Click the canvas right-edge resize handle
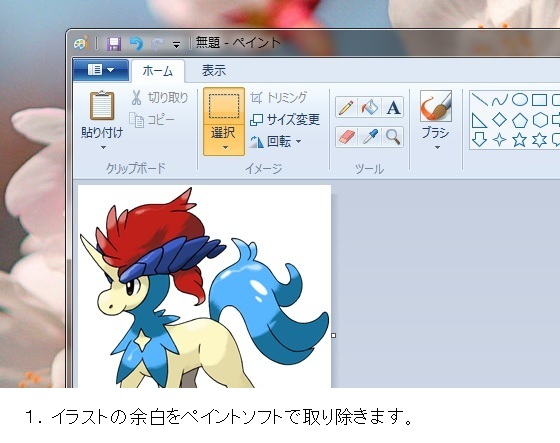The height and width of the screenshot is (443, 560). point(334,335)
